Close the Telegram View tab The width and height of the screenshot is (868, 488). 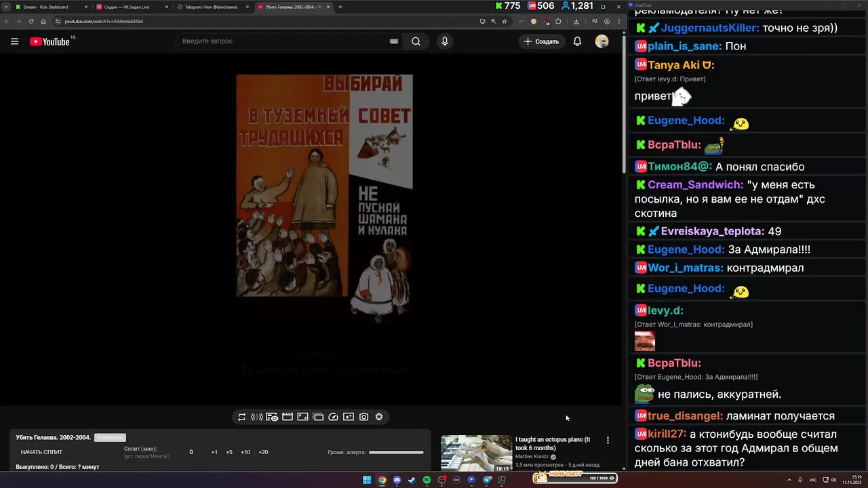pos(247,7)
